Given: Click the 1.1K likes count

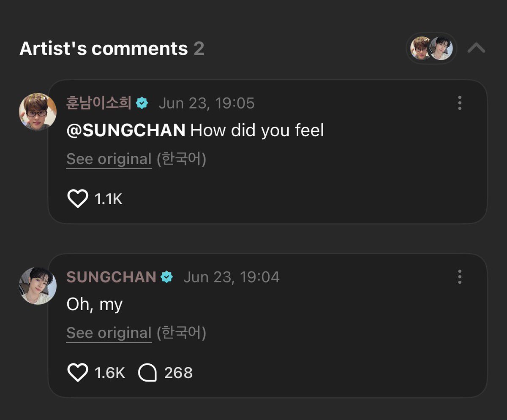Looking at the screenshot, I should pyautogui.click(x=109, y=199).
